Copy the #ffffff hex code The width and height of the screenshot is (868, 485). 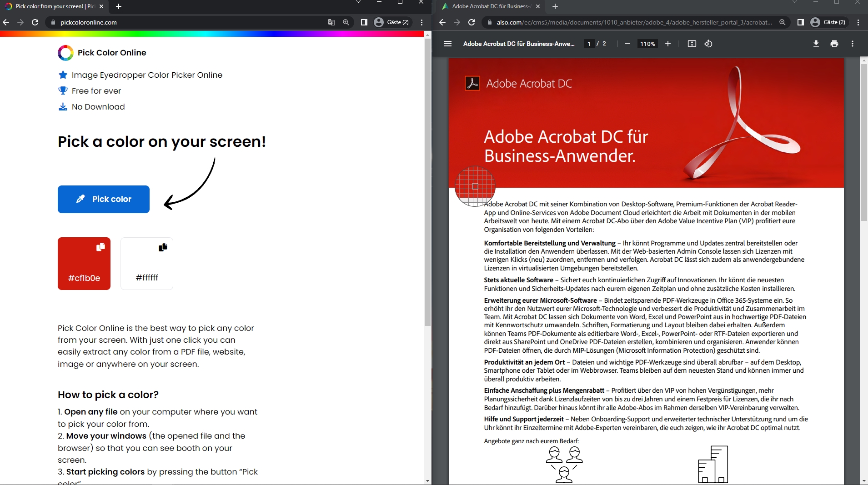coord(163,247)
